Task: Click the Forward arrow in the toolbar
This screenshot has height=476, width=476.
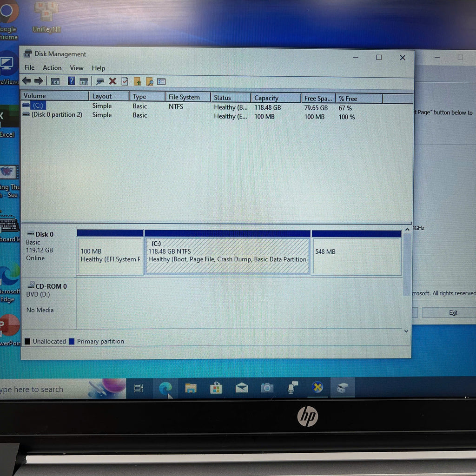Action: 39,81
